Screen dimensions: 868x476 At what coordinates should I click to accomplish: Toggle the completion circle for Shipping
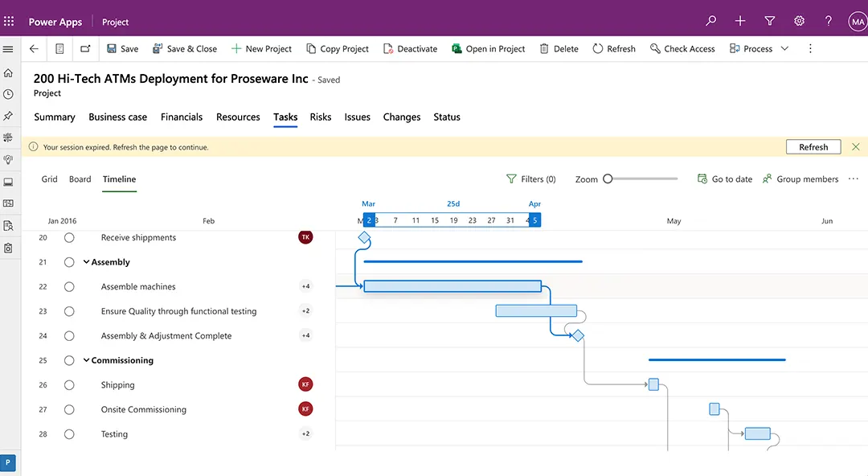(69, 385)
